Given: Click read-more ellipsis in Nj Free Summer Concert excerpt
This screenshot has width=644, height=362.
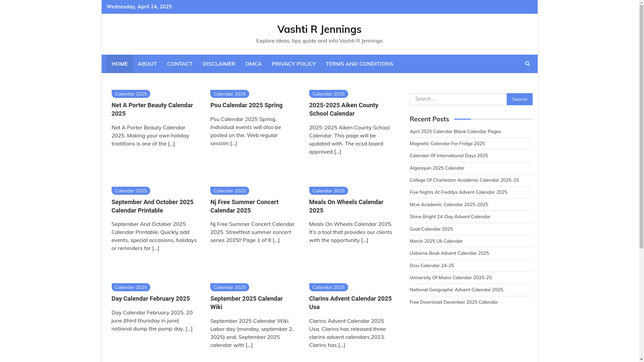Looking at the screenshot, I should [x=276, y=240].
